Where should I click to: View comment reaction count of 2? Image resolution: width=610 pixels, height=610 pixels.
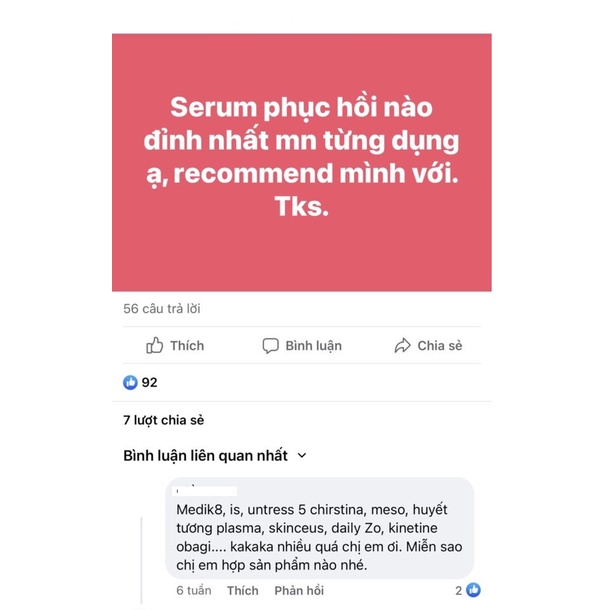[x=459, y=591]
